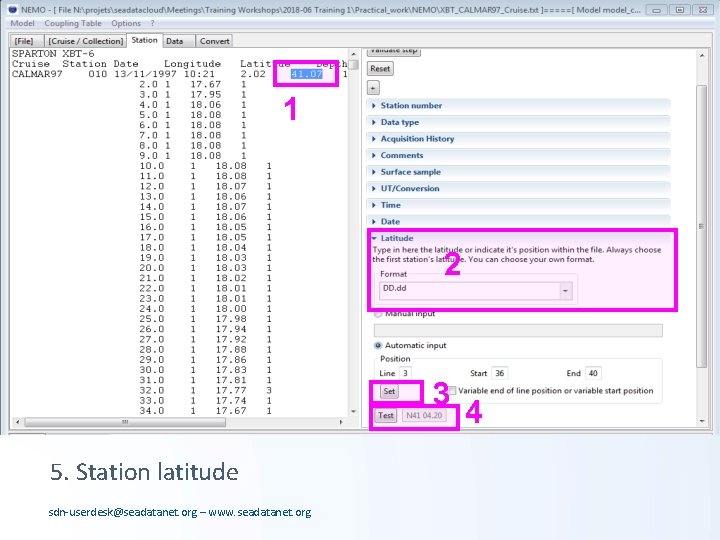The width and height of the screenshot is (720, 540).
Task: Click the Line position field
Action: click(x=405, y=373)
